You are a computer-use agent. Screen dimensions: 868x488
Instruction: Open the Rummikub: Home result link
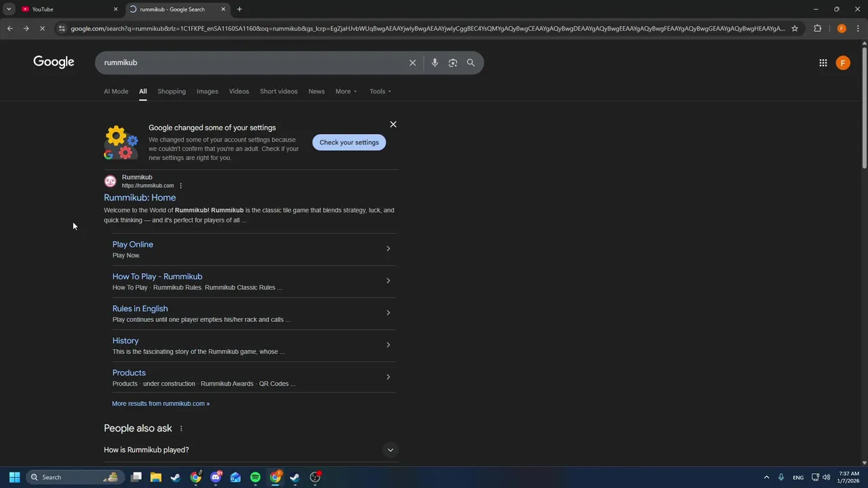point(140,198)
